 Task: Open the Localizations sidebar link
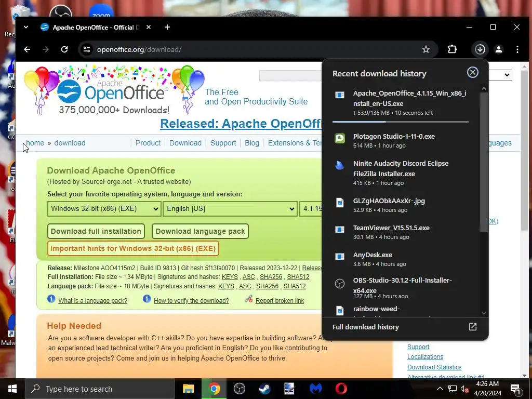coord(425,357)
